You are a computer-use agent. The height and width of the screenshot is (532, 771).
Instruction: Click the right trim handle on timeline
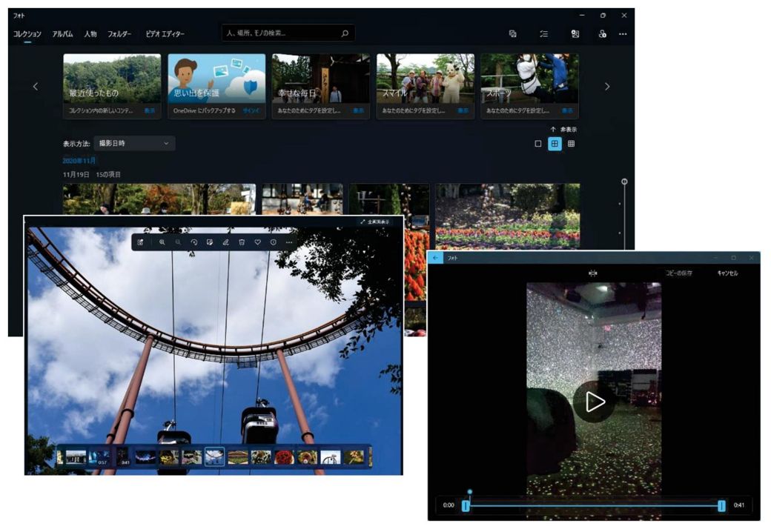(x=721, y=505)
